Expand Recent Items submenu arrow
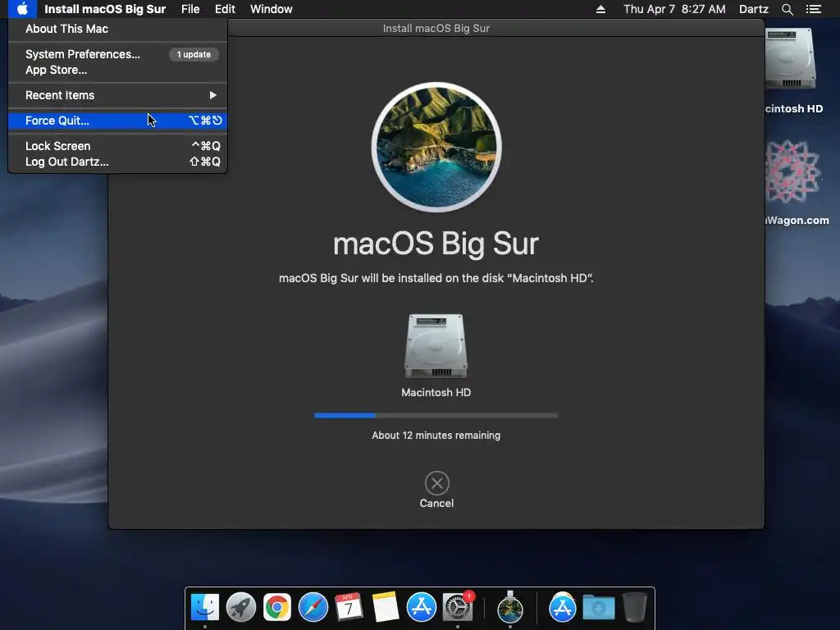 pyautogui.click(x=212, y=95)
